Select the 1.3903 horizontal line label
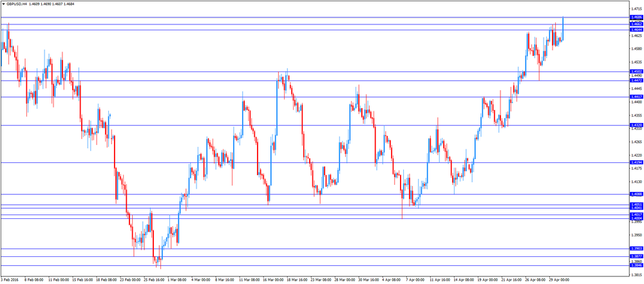644x284 pixels. pyautogui.click(x=636, y=249)
